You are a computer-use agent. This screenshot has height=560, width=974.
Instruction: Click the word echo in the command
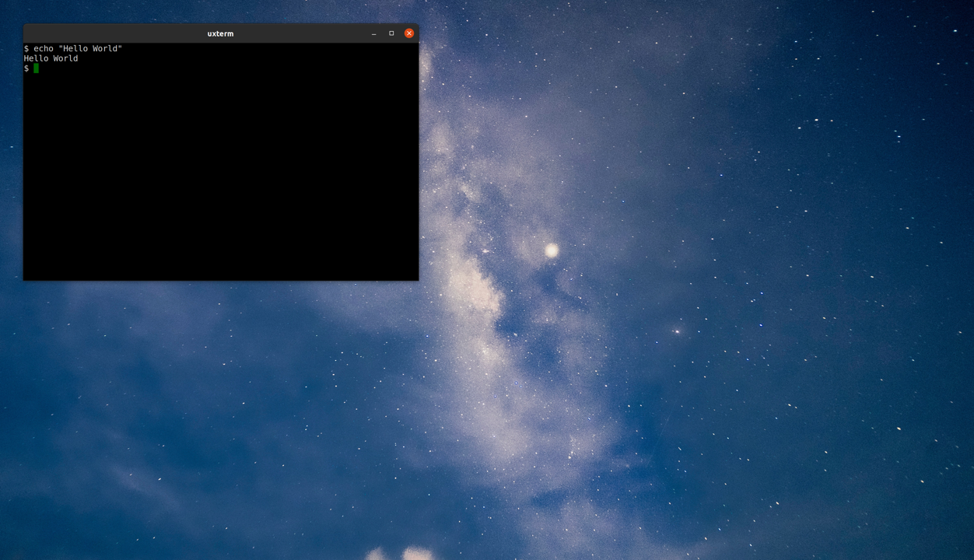[43, 48]
